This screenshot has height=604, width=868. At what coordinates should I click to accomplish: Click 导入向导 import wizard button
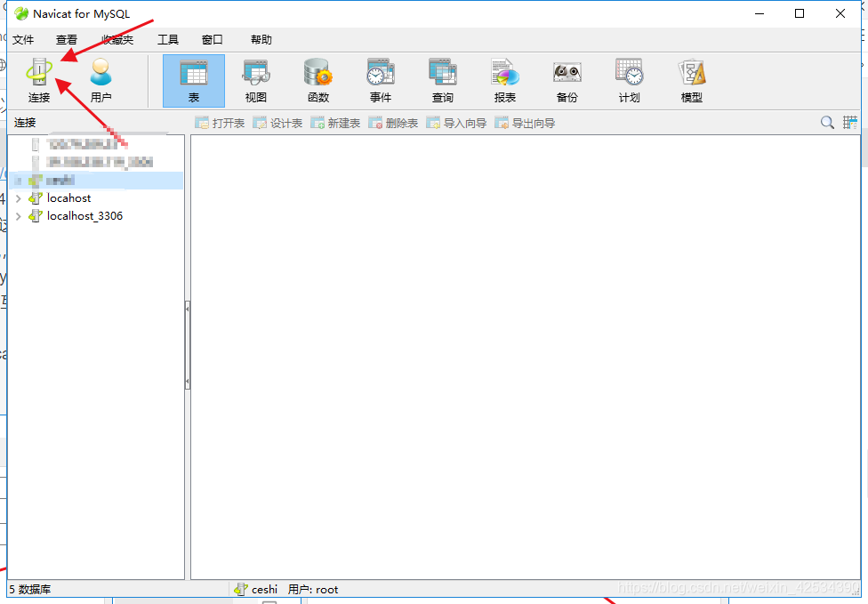456,123
